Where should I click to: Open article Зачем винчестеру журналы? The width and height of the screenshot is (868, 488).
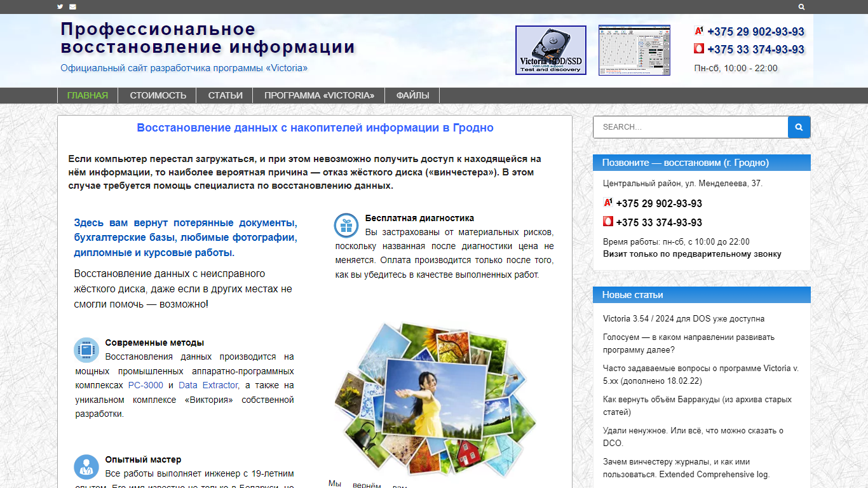[686, 468]
